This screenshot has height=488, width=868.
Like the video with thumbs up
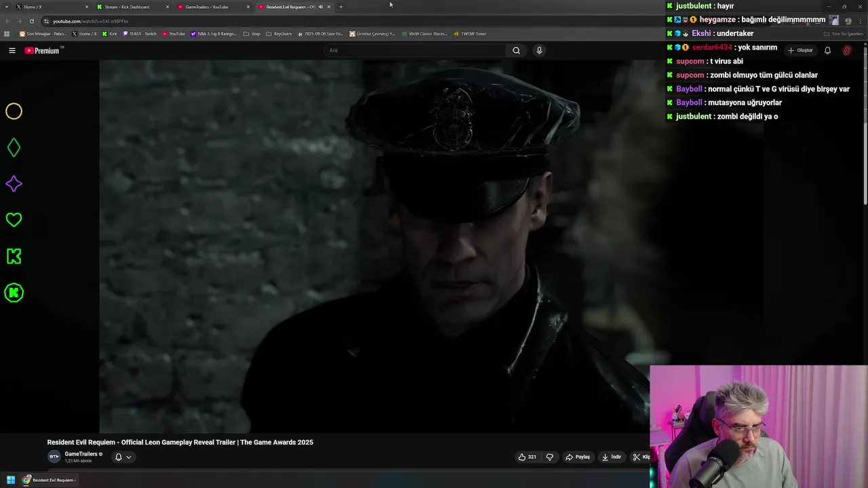tap(527, 457)
